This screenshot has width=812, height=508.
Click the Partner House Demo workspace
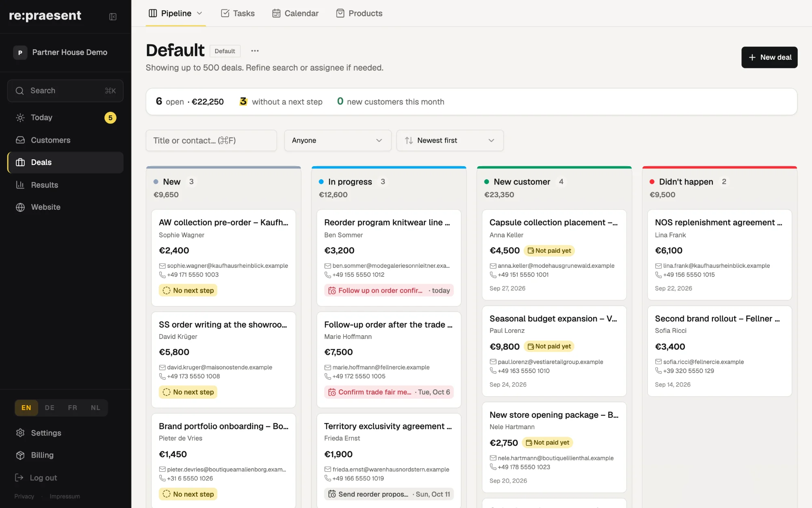(65, 52)
